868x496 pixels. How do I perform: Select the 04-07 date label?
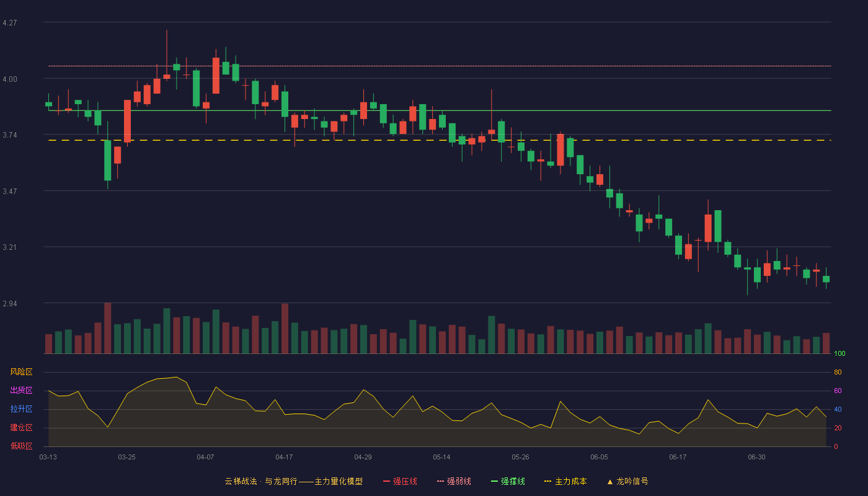click(205, 457)
